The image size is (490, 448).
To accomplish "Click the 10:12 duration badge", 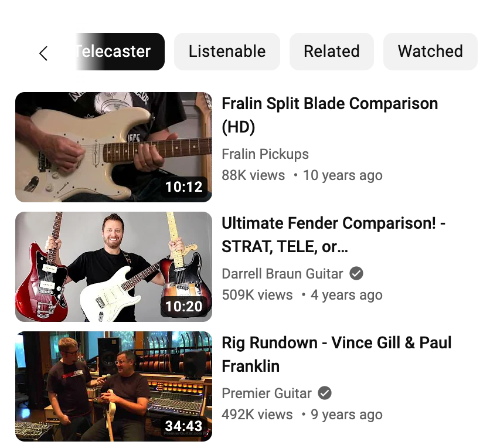I will click(184, 186).
